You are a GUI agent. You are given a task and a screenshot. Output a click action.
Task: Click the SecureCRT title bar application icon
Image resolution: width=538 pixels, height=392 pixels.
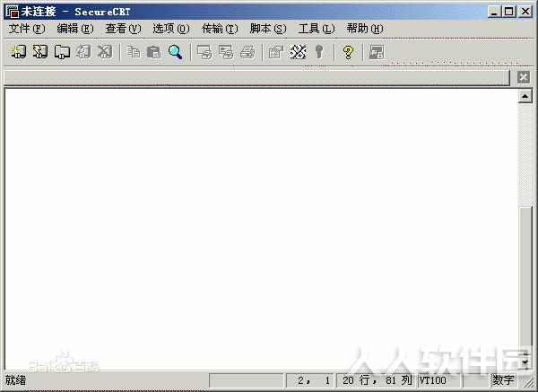[13, 12]
